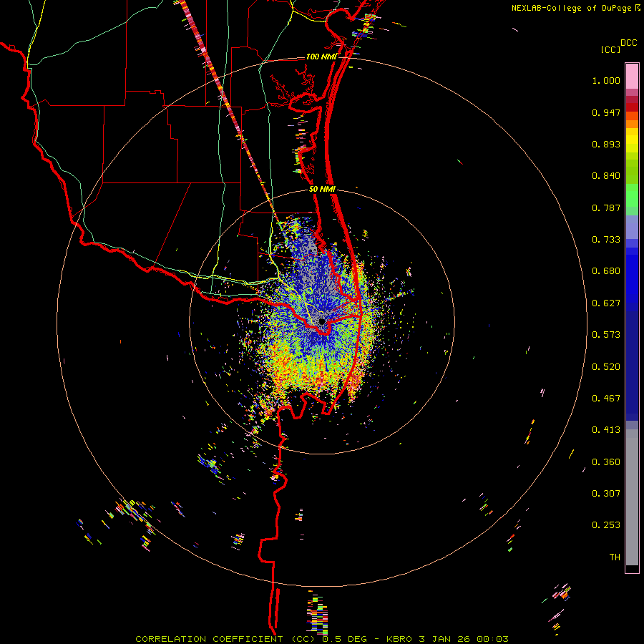Click the 50 NMI range ring label
The height and width of the screenshot is (644, 644).
(322, 190)
